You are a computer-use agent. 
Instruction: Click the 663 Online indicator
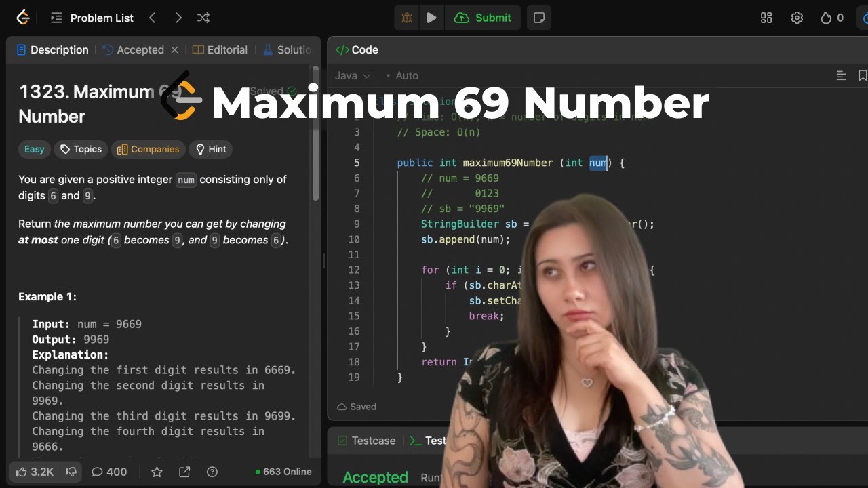coord(283,472)
